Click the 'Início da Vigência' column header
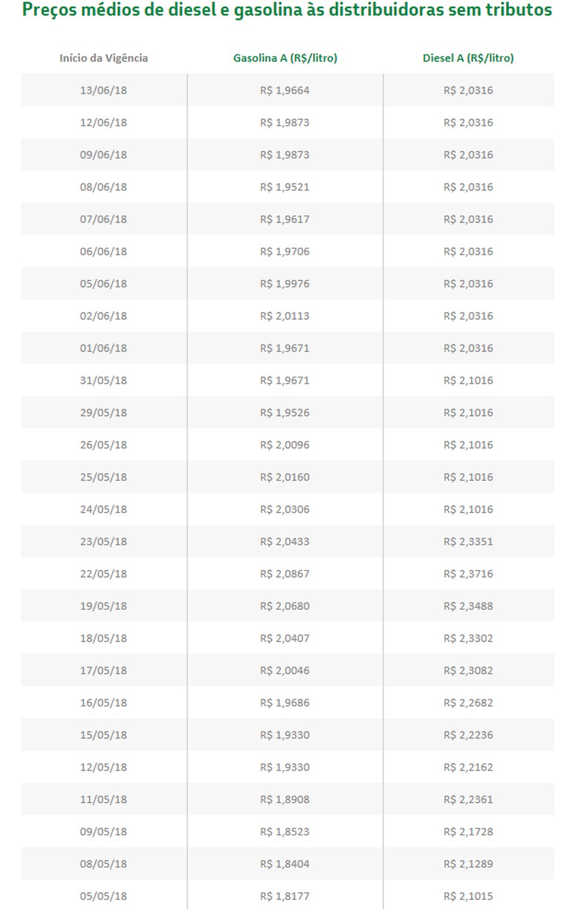This screenshot has height=909, width=588. [x=103, y=58]
